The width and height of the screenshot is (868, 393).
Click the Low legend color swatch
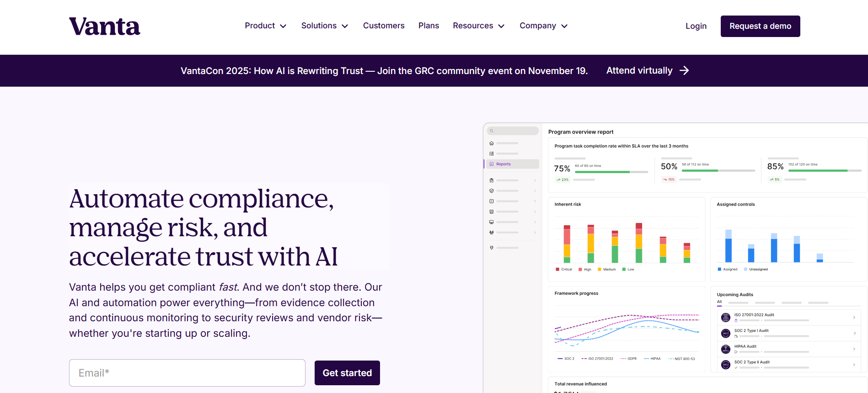pyautogui.click(x=624, y=269)
